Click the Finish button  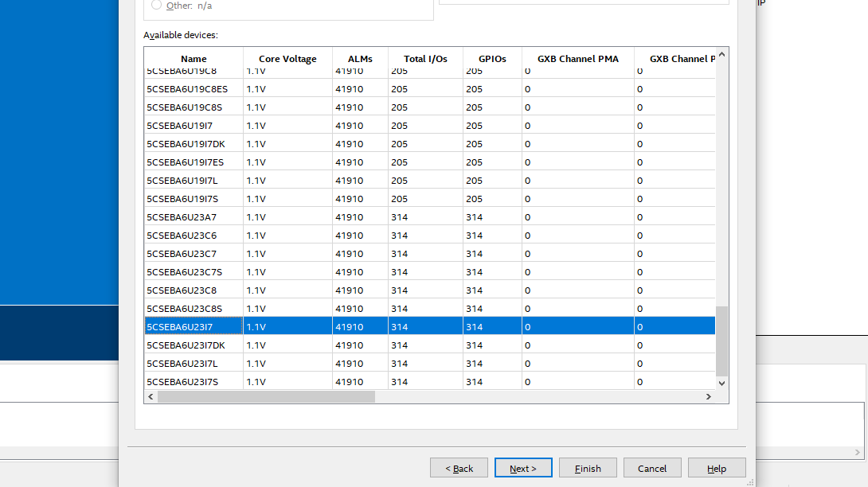tap(588, 468)
